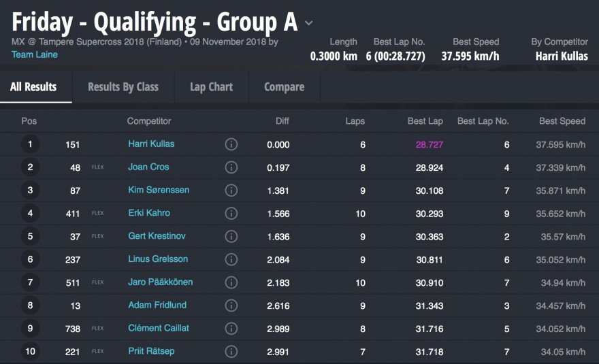Open Joan Cros competitor link
The width and height of the screenshot is (599, 364).
[x=148, y=167]
